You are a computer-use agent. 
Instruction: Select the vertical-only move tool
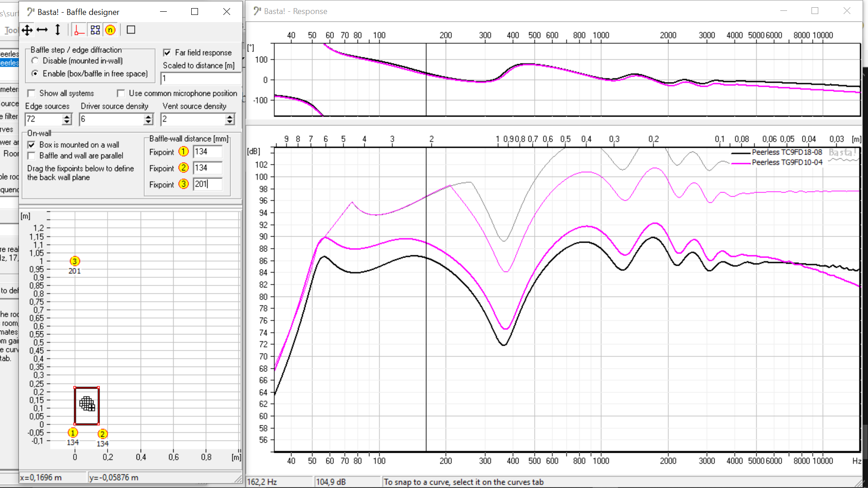[57, 30]
